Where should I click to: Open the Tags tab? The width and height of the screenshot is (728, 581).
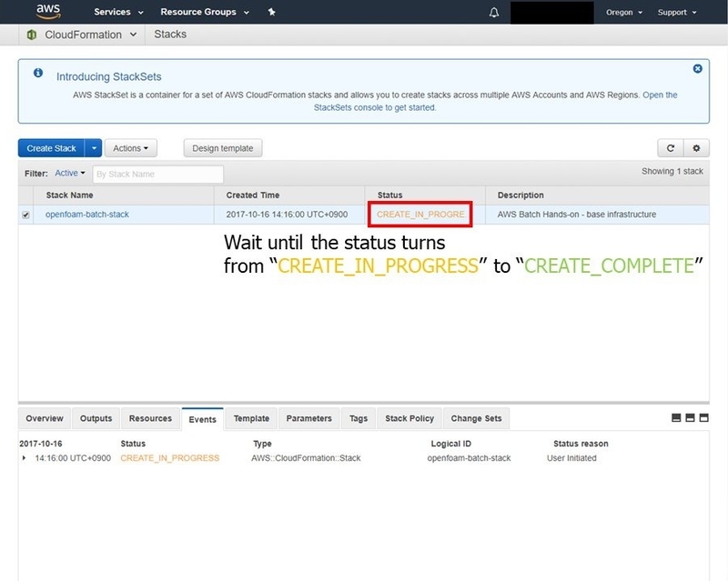point(358,418)
